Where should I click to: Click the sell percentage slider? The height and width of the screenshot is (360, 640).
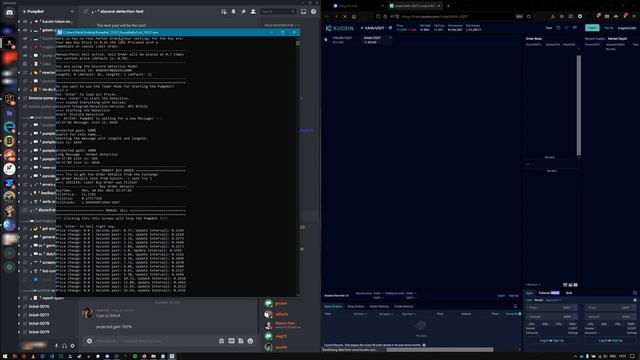tap(611, 324)
